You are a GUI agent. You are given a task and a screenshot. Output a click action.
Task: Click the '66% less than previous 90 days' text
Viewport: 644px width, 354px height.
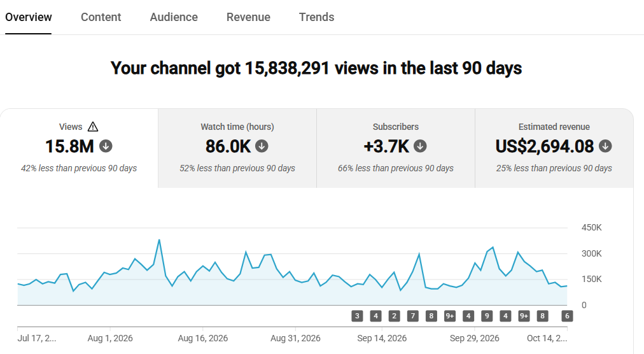pyautogui.click(x=396, y=168)
